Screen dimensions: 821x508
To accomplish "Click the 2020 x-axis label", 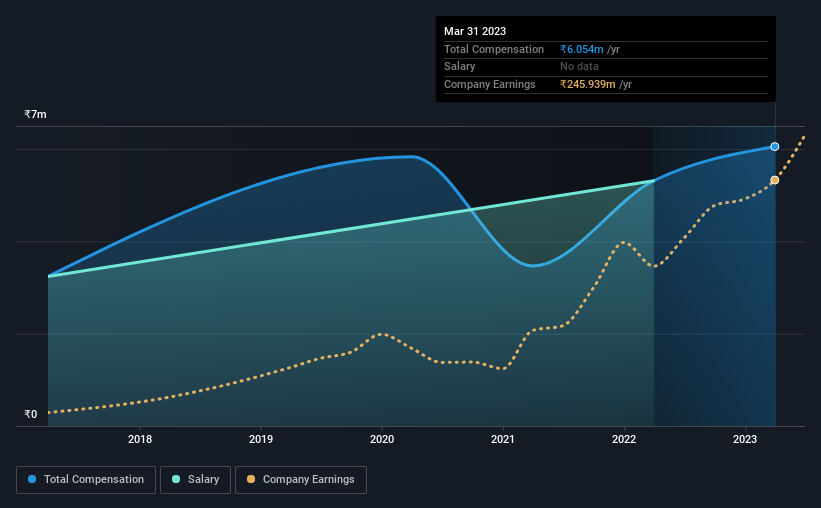I will tap(382, 439).
